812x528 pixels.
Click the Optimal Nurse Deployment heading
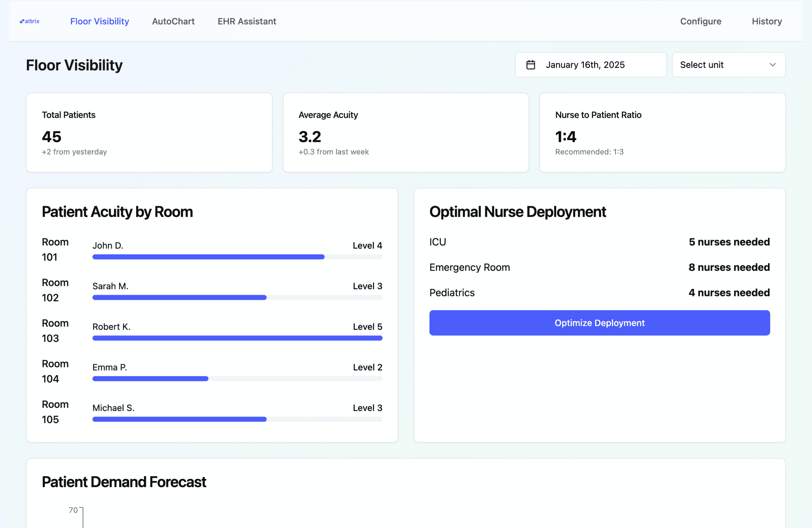[518, 212]
